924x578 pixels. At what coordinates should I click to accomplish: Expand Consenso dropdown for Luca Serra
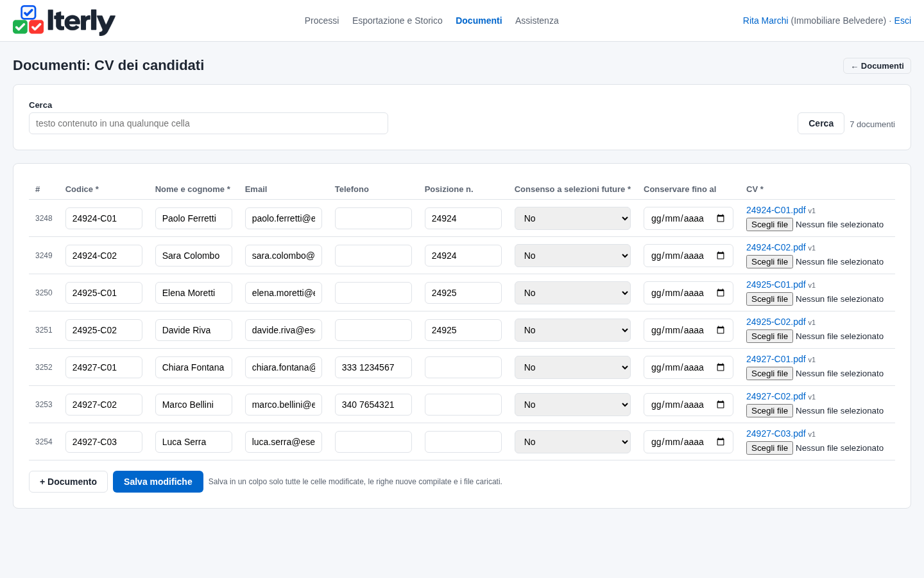(x=572, y=442)
